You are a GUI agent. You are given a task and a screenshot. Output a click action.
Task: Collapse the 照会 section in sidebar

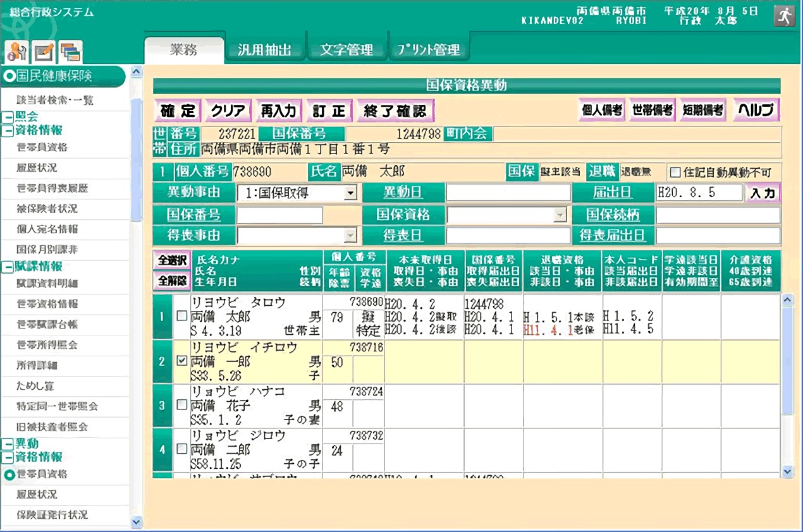8,117
